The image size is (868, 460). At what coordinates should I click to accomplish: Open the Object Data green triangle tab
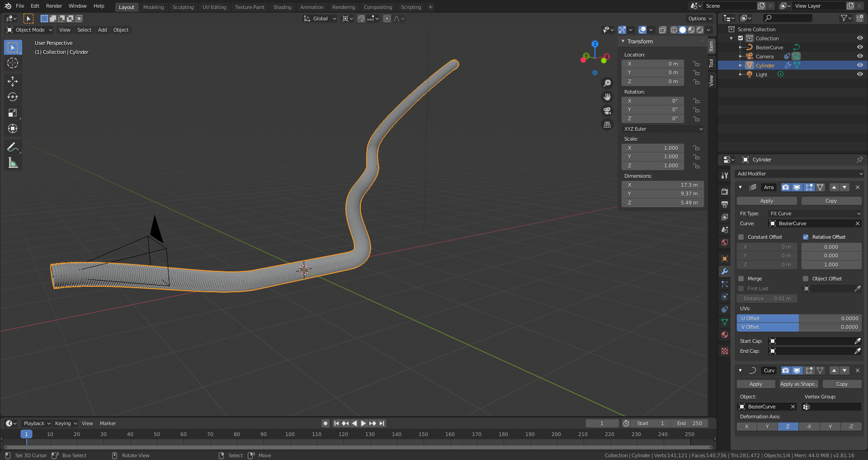[725, 322]
